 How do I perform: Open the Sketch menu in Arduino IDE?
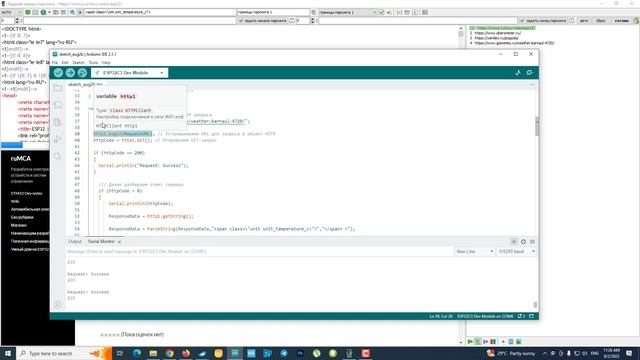click(78, 62)
